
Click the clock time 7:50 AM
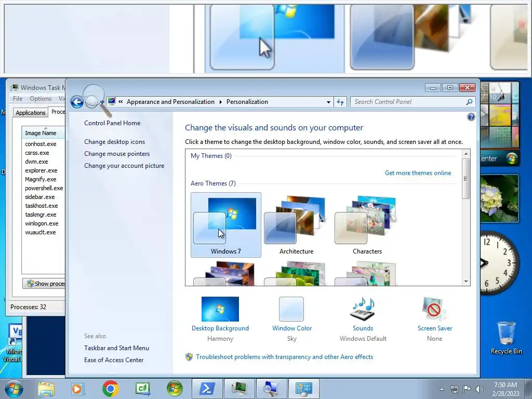coord(506,385)
